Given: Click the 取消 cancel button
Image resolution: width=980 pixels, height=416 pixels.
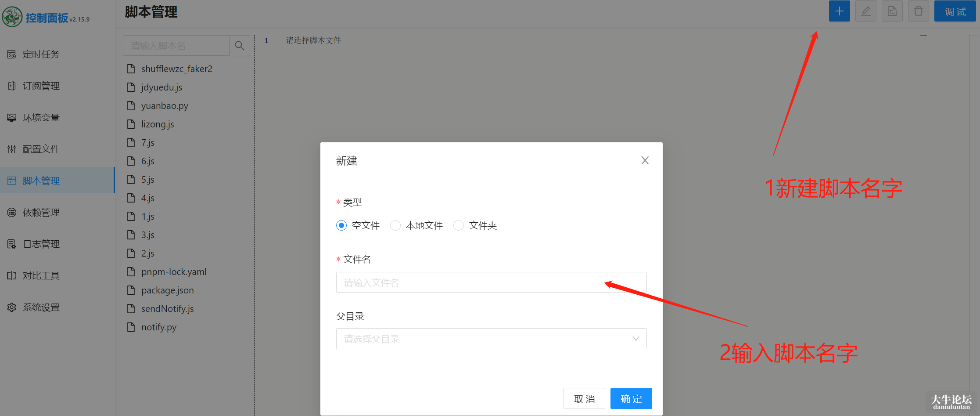Looking at the screenshot, I should 584,398.
